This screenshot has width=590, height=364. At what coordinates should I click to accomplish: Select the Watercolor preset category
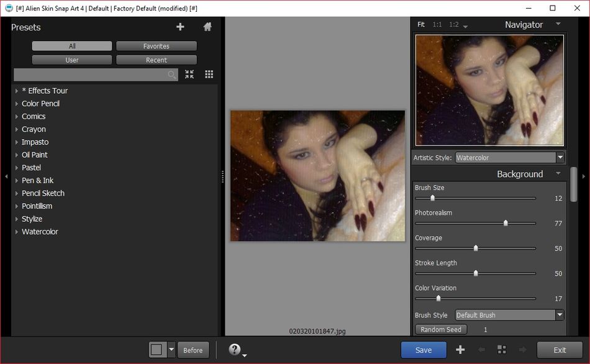tap(40, 232)
